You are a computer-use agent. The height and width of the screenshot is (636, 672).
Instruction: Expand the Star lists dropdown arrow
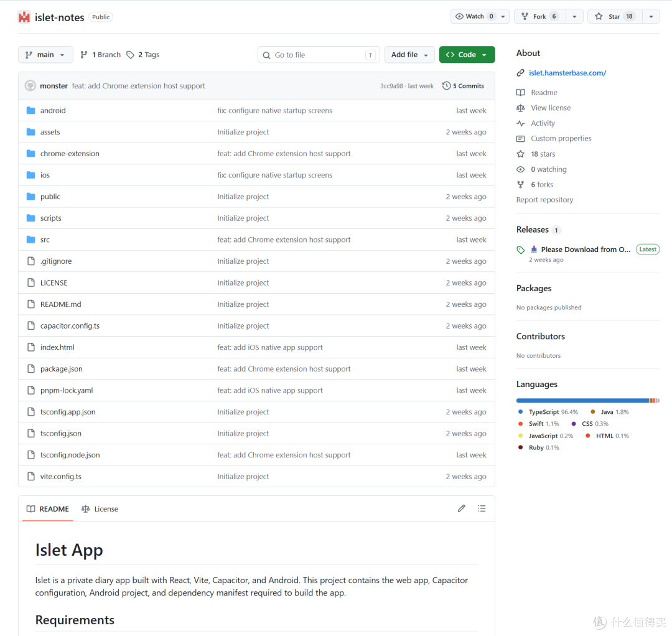click(x=651, y=17)
